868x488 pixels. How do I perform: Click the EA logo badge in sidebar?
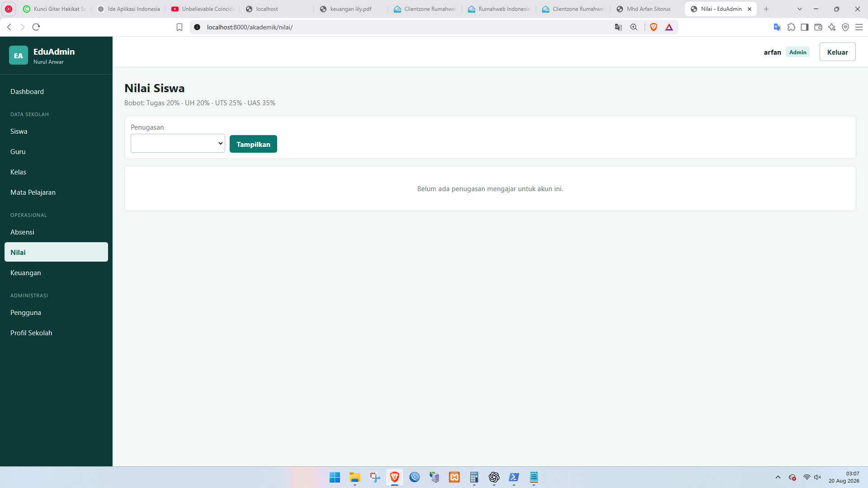[x=19, y=56]
